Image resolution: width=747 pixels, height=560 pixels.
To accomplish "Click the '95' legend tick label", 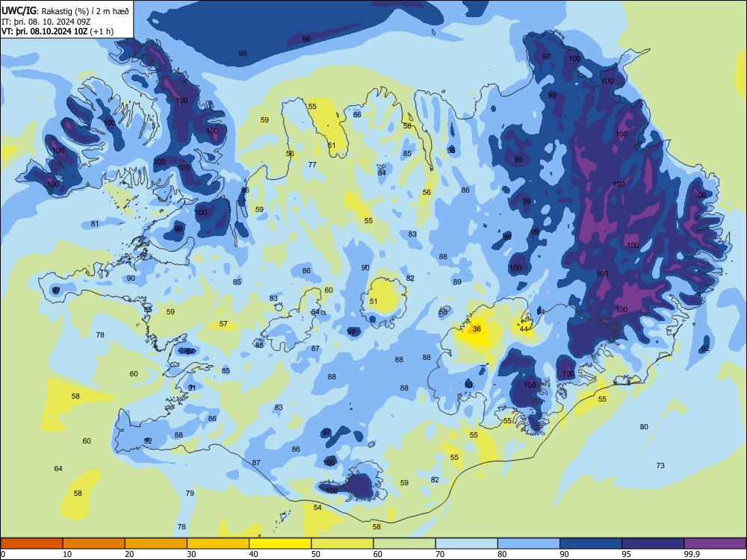I will 626,554.
